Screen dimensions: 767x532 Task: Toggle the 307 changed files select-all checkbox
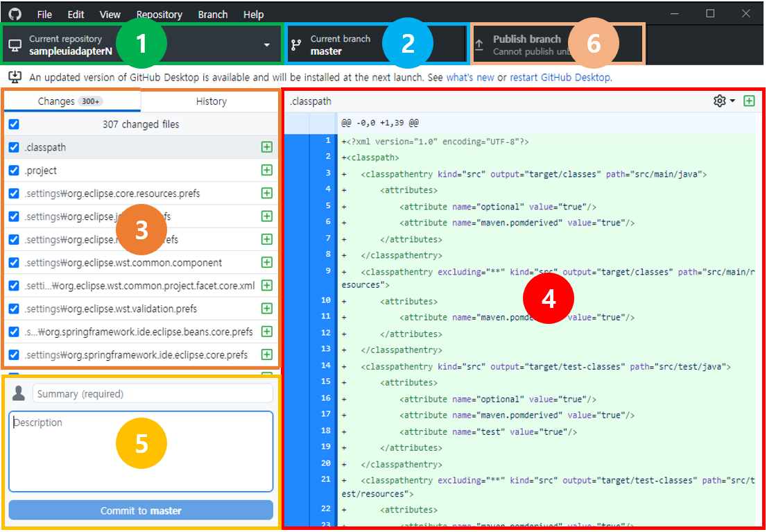14,124
